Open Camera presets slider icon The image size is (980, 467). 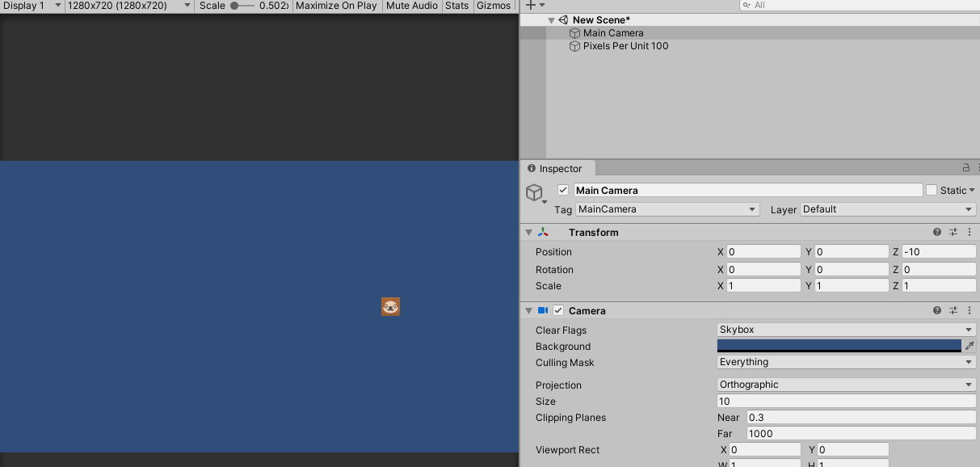coord(953,310)
